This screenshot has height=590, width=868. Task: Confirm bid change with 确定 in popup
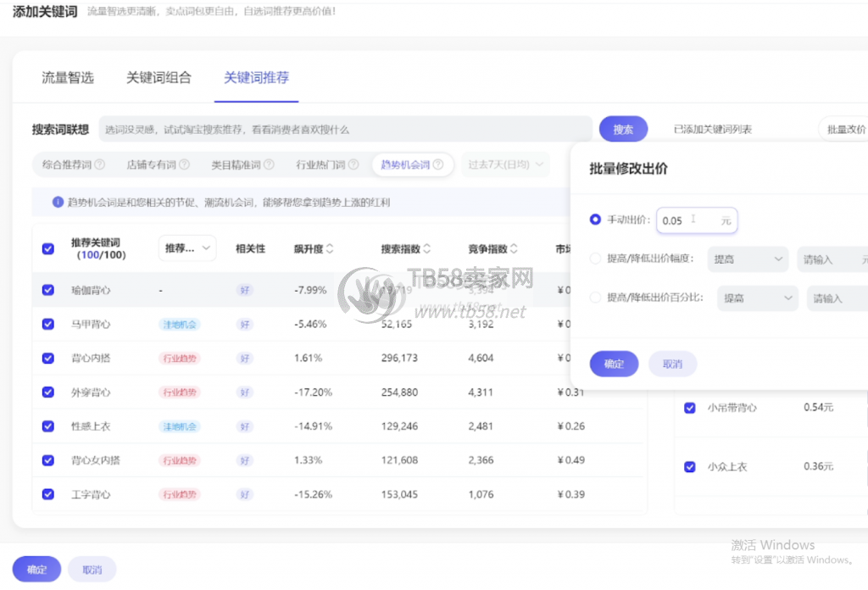[614, 364]
